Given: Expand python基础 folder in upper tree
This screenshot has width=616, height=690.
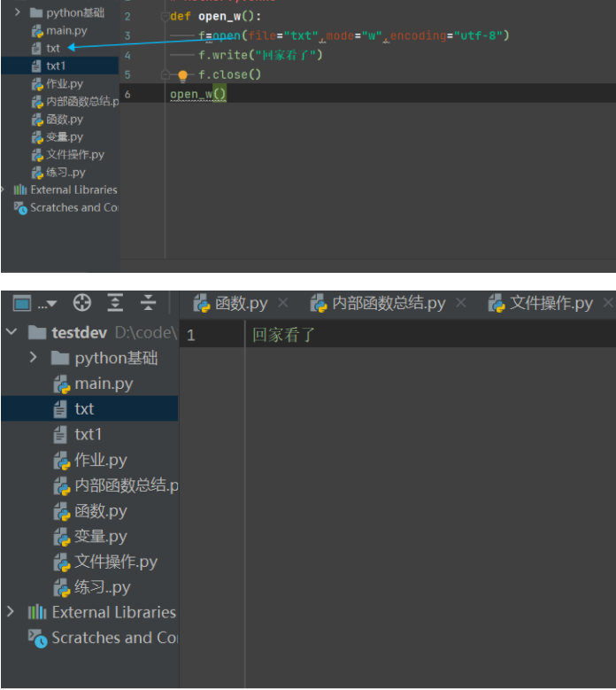Looking at the screenshot, I should 17,12.
